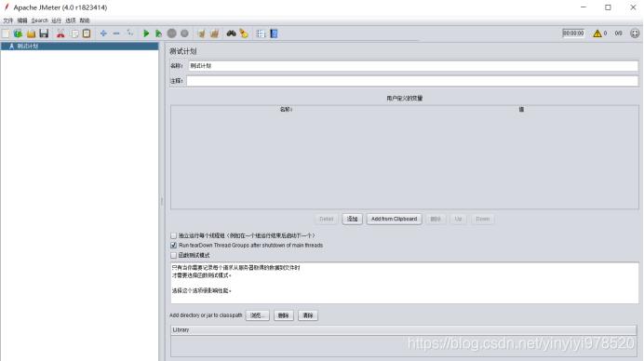Viewport: 644px width, 361px height.
Task: Click the New test plan icon
Action: tap(6, 33)
